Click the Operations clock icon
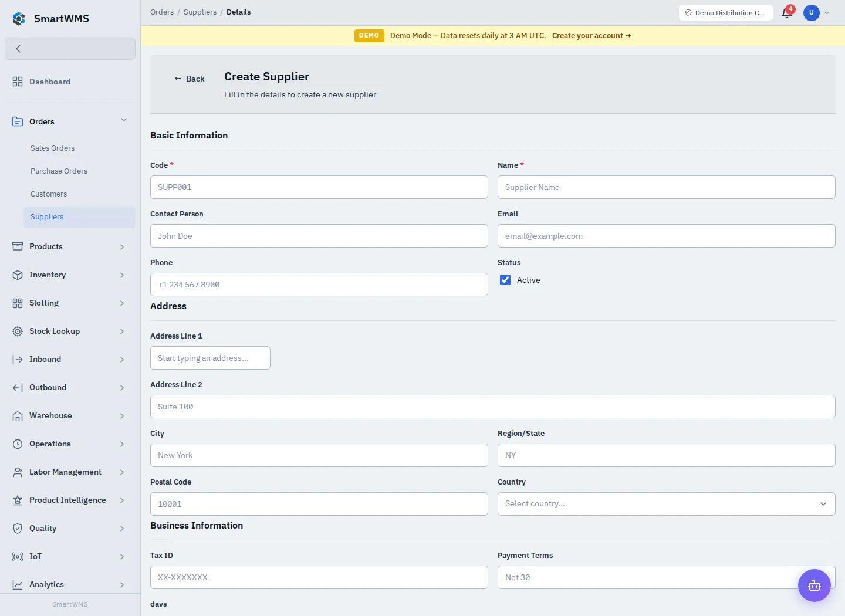 (18, 444)
